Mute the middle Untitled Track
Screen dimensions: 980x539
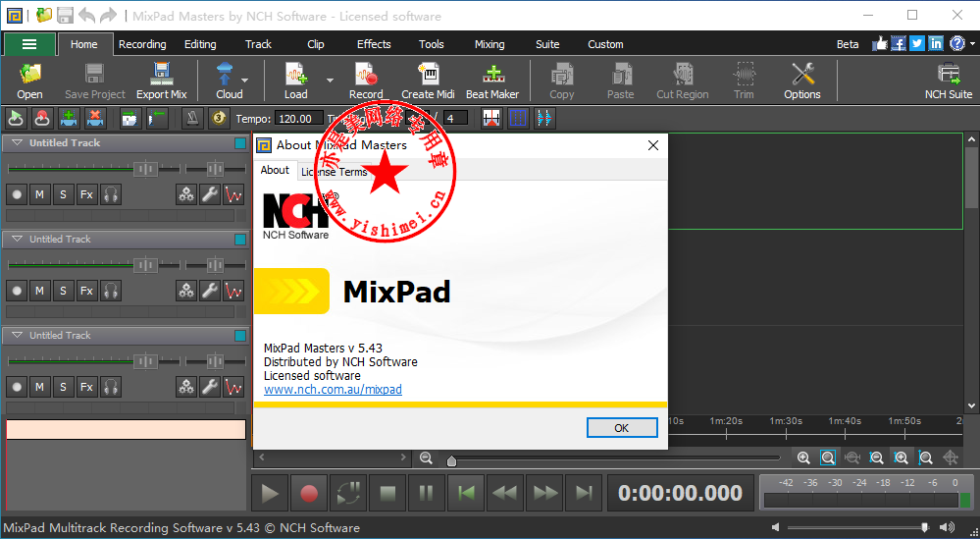pos(40,291)
